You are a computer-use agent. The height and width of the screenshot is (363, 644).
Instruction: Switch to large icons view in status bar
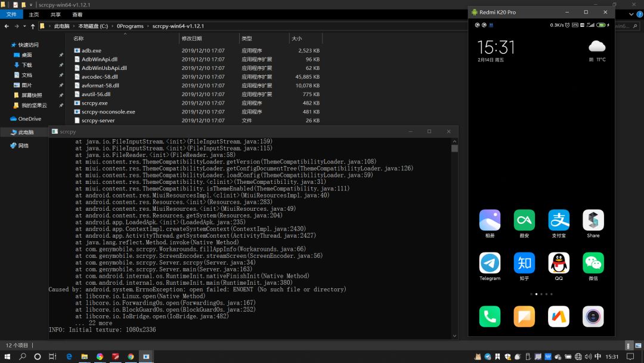point(638,345)
